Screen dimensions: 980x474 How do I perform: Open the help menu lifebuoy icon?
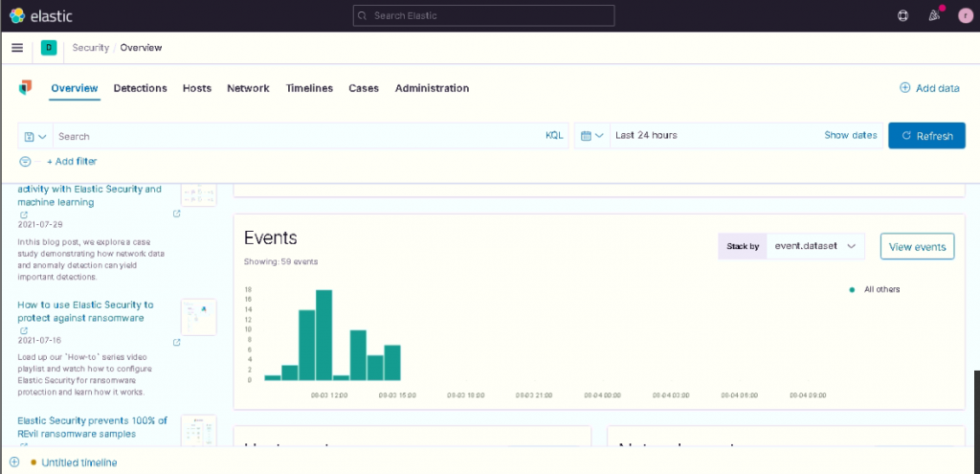(x=902, y=15)
